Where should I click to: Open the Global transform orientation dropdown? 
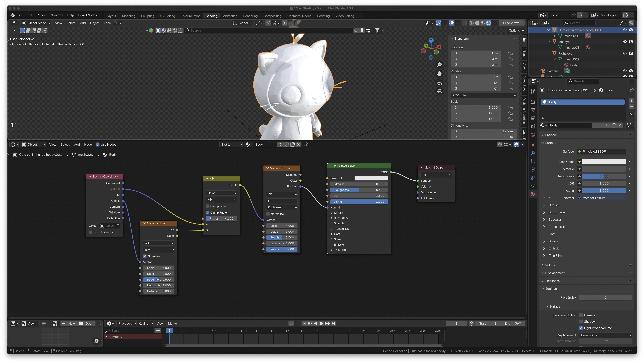click(x=242, y=23)
